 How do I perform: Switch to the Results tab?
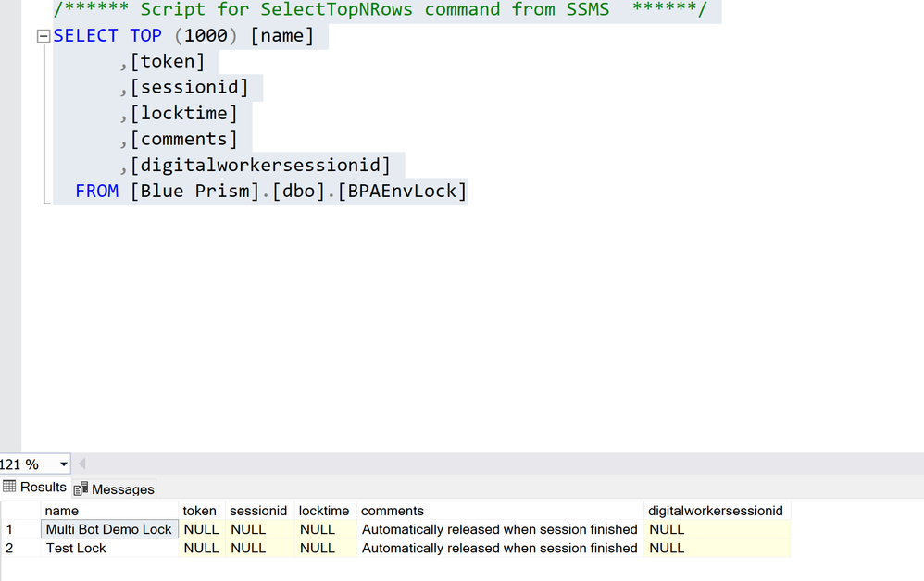pyautogui.click(x=35, y=488)
